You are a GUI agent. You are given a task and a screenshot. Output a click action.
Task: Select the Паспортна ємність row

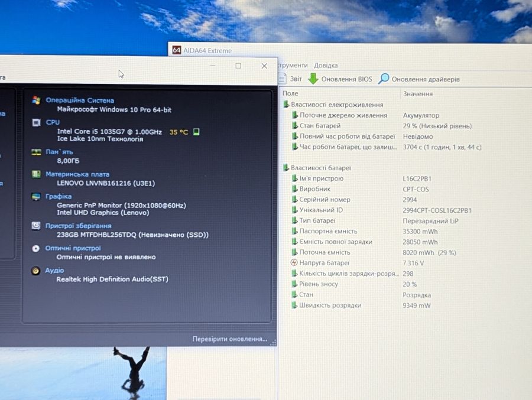(x=364, y=231)
